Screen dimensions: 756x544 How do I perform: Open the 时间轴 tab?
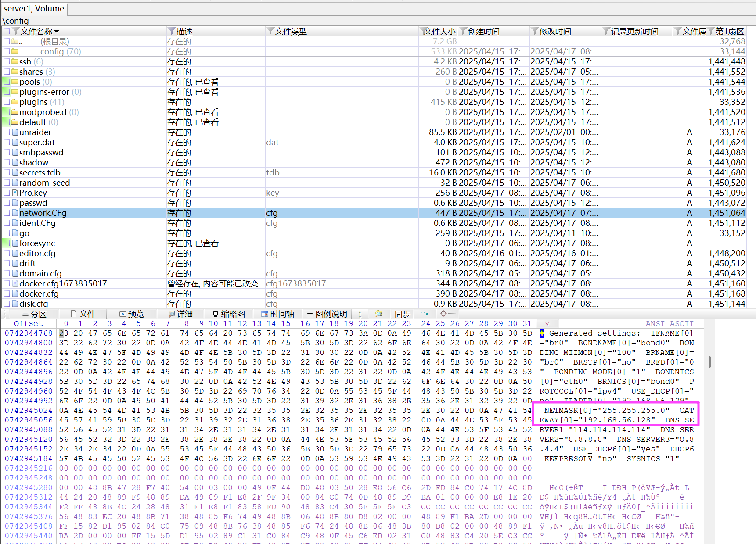coord(278,314)
